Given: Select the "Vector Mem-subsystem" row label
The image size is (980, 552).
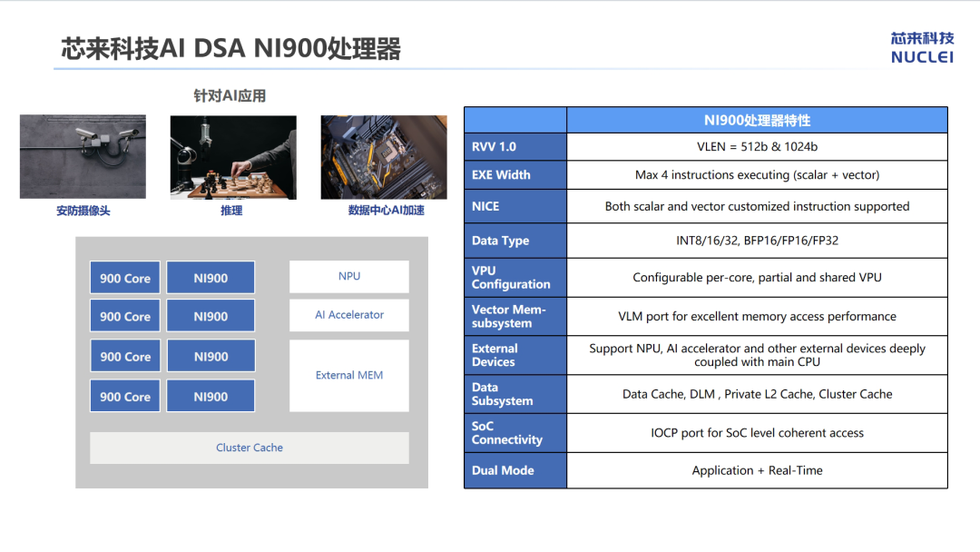Looking at the screenshot, I should pos(515,316).
